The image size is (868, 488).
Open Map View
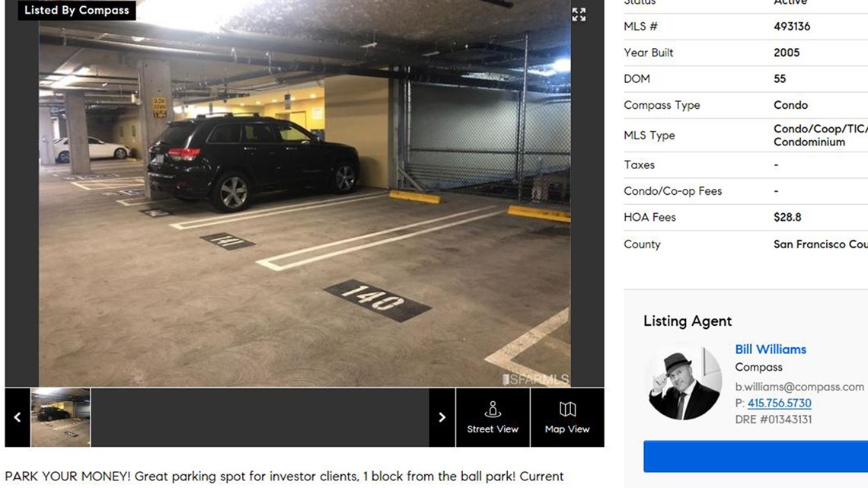566,417
